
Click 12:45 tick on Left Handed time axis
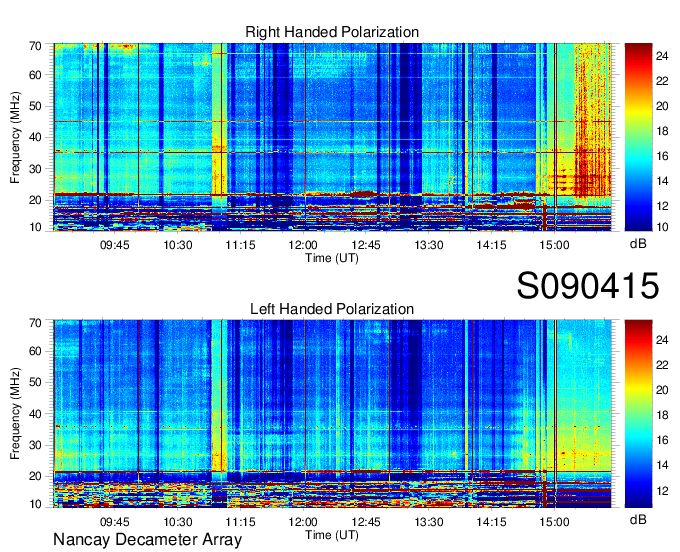pyautogui.click(x=366, y=522)
